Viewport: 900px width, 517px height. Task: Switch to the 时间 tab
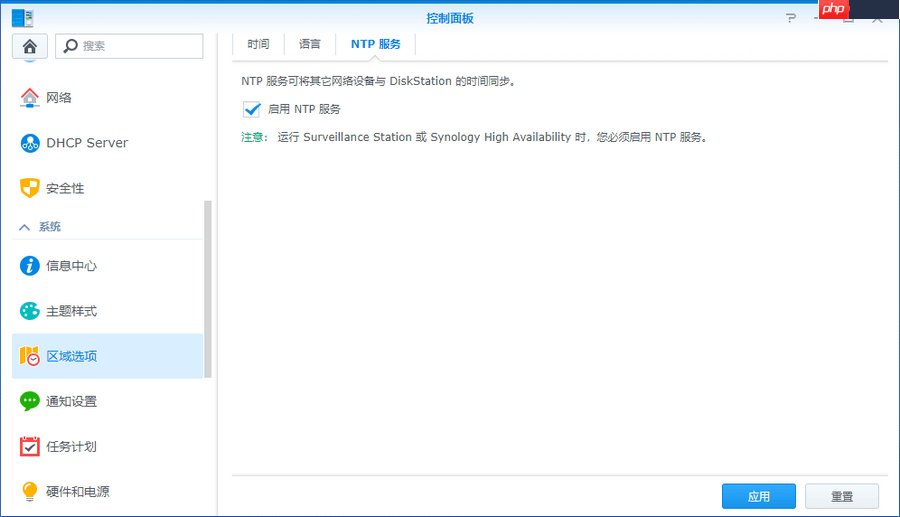(258, 44)
